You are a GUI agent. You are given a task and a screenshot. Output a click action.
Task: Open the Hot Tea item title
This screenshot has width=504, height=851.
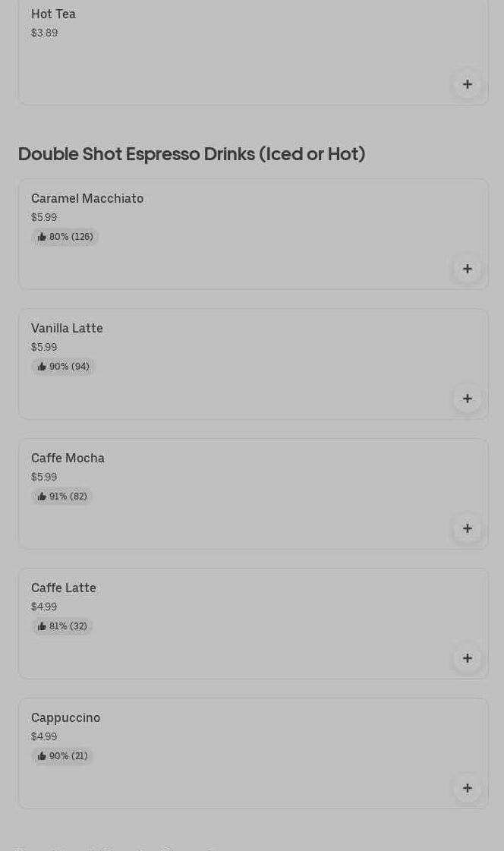pos(53,14)
